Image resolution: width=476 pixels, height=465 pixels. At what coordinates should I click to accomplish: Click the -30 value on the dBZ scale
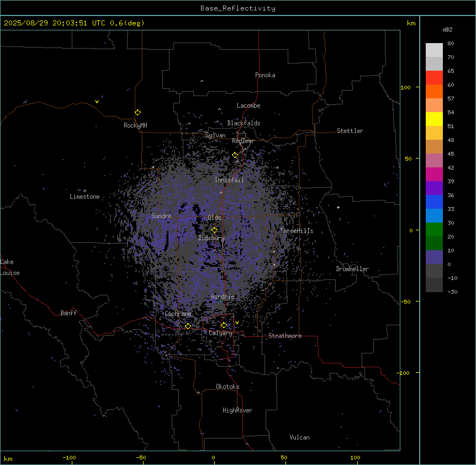point(452,292)
